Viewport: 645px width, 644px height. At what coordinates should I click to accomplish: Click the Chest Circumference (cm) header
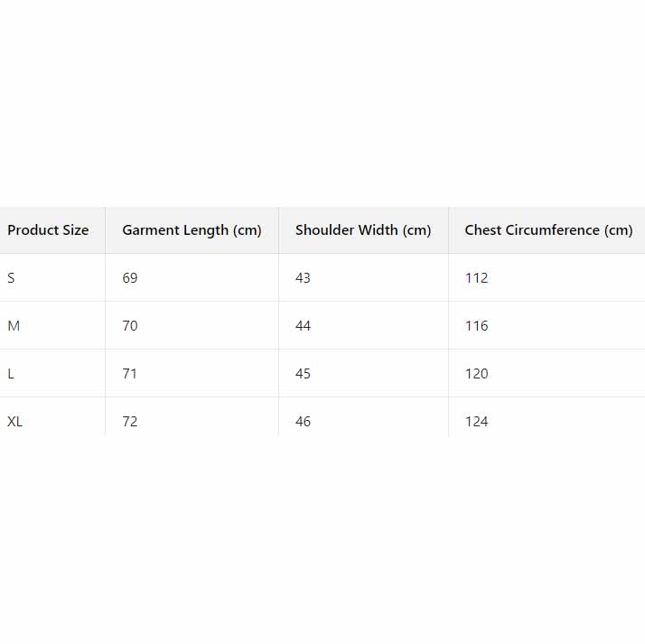[548, 230]
